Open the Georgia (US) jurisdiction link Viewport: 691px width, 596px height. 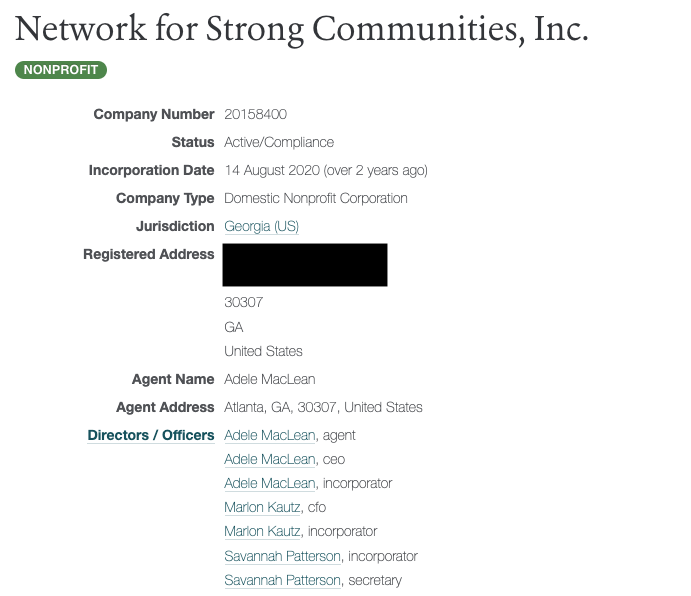pyautogui.click(x=261, y=227)
